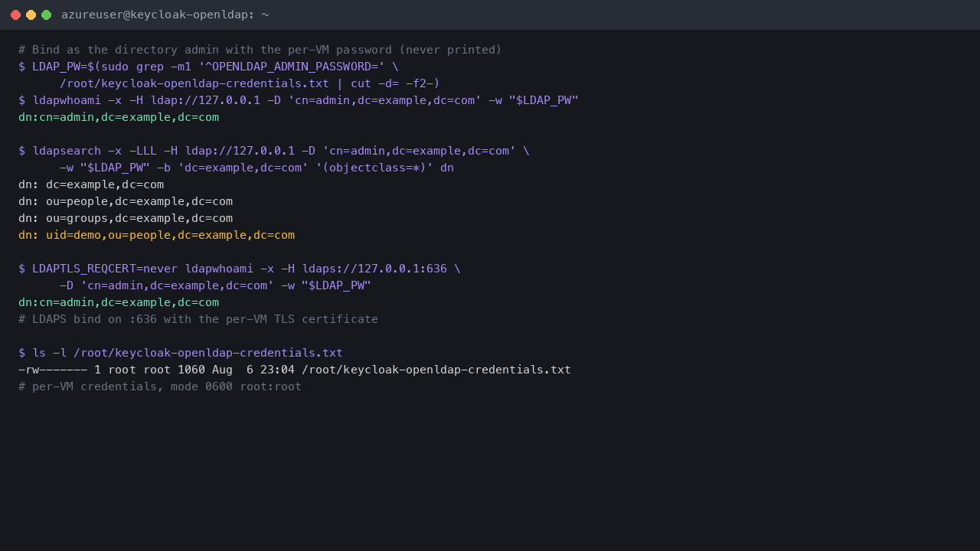
Task: Click the comment 'Bind as the directory admin'
Action: click(x=260, y=50)
